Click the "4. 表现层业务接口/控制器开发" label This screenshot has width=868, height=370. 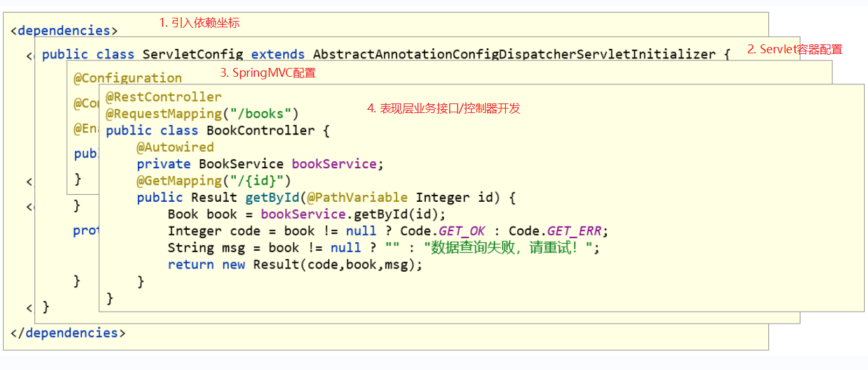pos(444,108)
